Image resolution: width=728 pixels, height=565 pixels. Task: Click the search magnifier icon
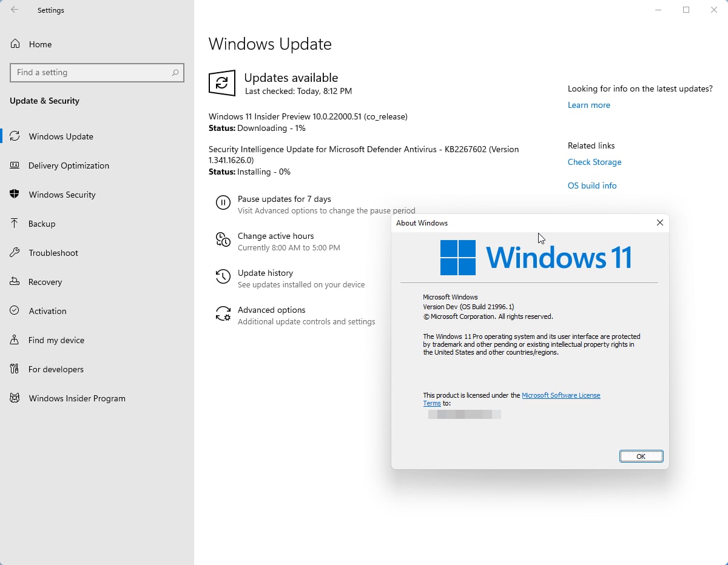coord(175,72)
